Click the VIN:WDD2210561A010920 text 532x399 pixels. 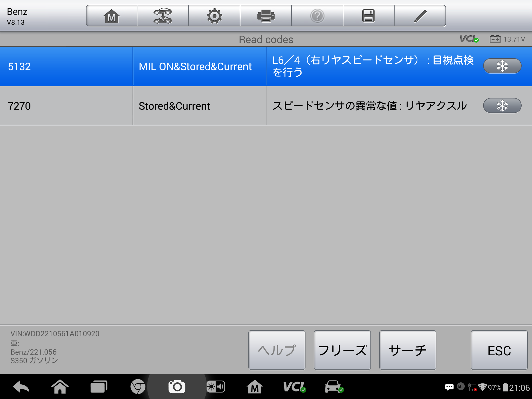(x=55, y=334)
